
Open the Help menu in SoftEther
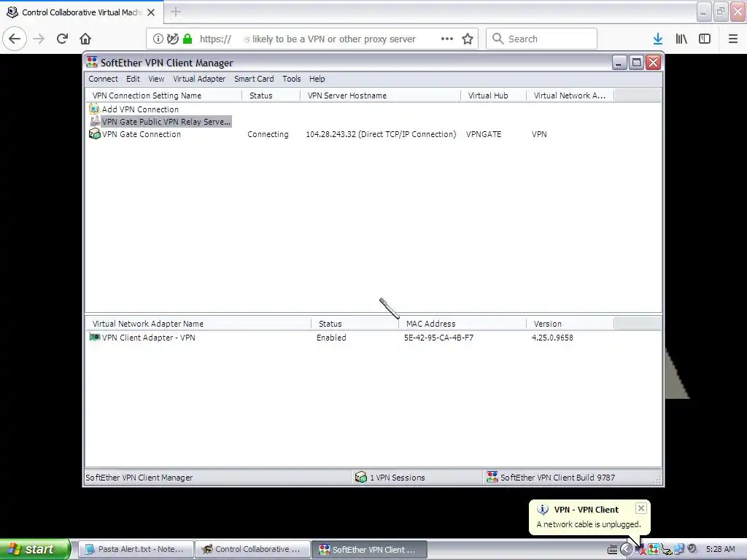tap(317, 79)
